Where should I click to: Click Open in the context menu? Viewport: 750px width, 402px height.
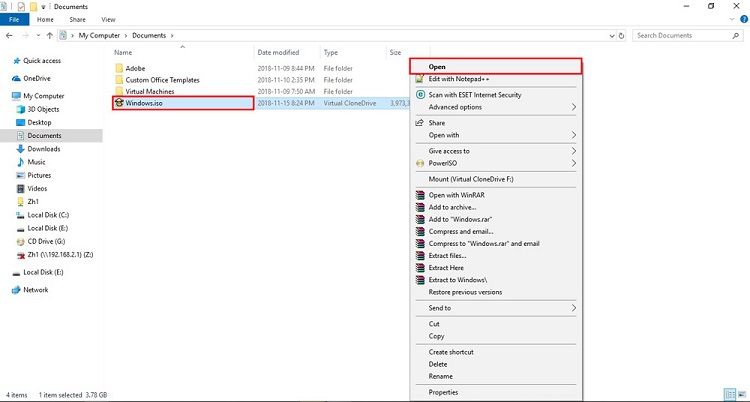pyautogui.click(x=437, y=66)
